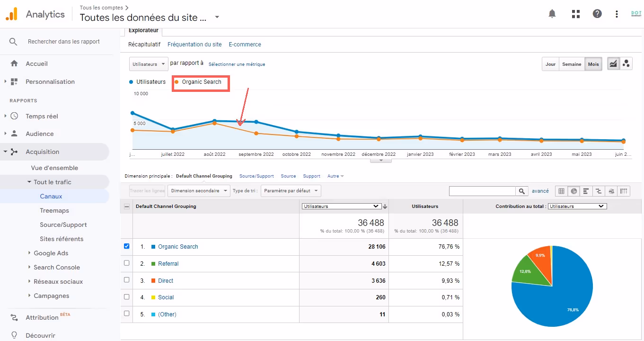Open the Contribution au total dropdown

click(x=577, y=206)
